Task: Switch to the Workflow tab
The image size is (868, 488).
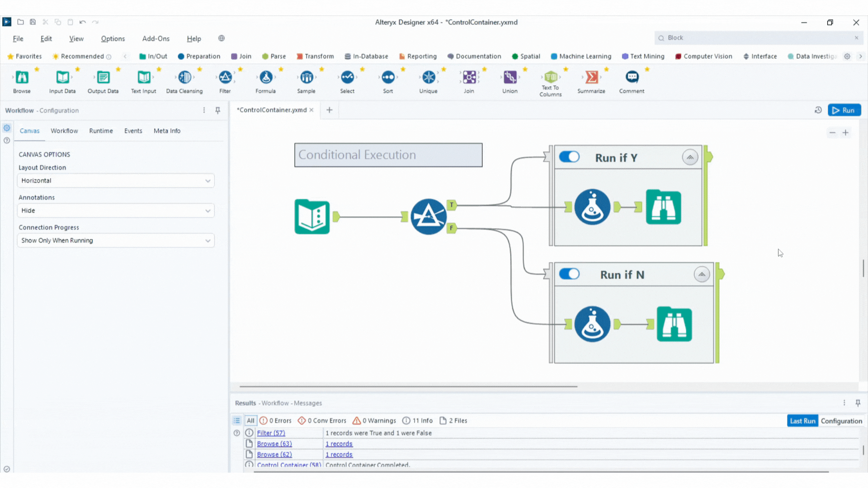Action: [x=64, y=131]
